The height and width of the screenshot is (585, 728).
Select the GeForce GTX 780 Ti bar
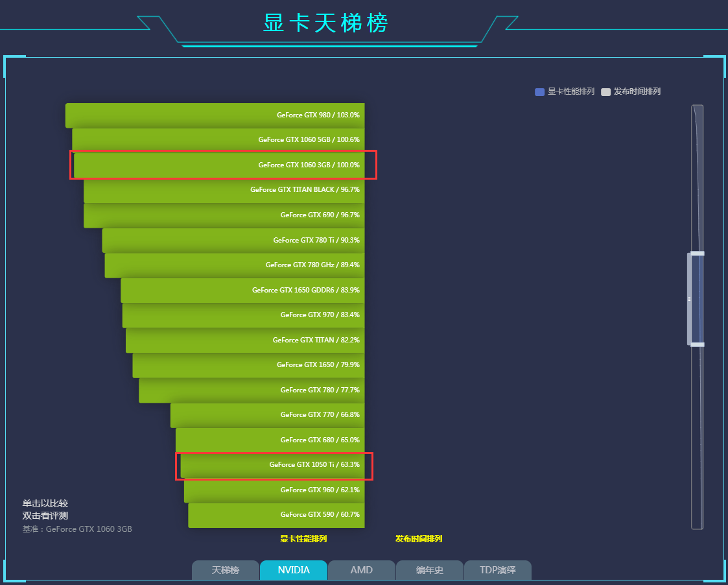click(233, 240)
